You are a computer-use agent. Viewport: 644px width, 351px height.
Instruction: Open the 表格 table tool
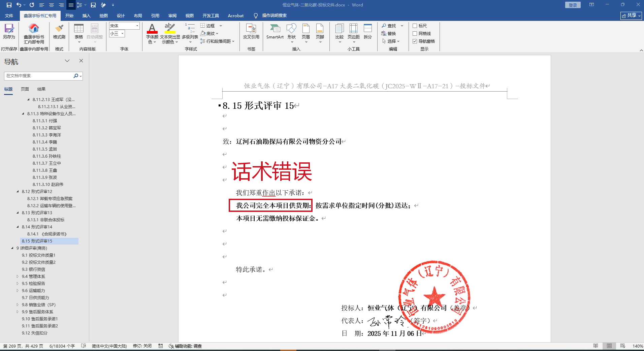tap(79, 33)
